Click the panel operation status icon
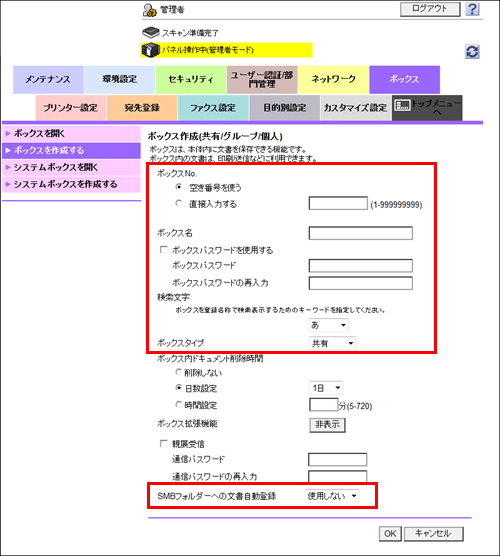500x556 pixels. point(150,50)
